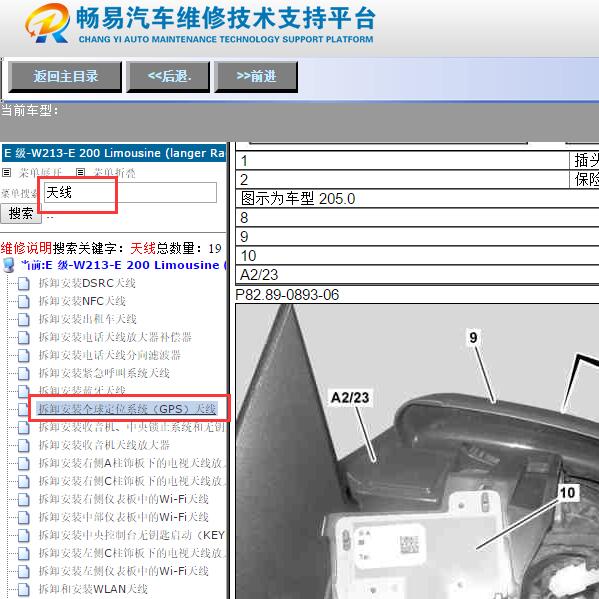
Task: Click the document icon beside 右侧A柱饰板下的电视天线 entry
Action: pyautogui.click(x=24, y=463)
